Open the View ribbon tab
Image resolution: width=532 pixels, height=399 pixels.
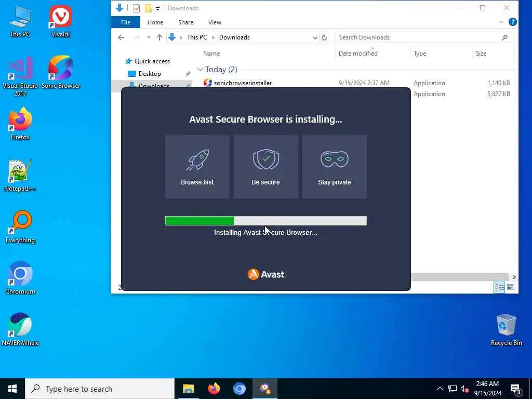click(215, 22)
